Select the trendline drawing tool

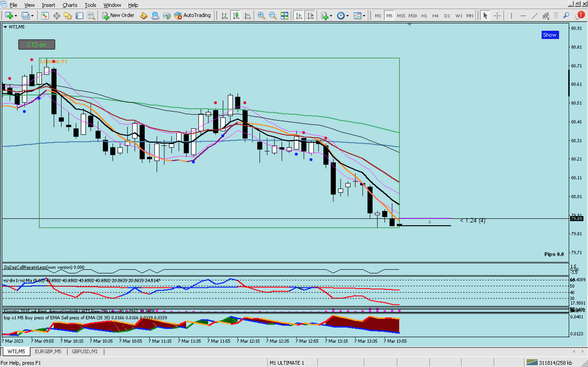click(x=534, y=16)
